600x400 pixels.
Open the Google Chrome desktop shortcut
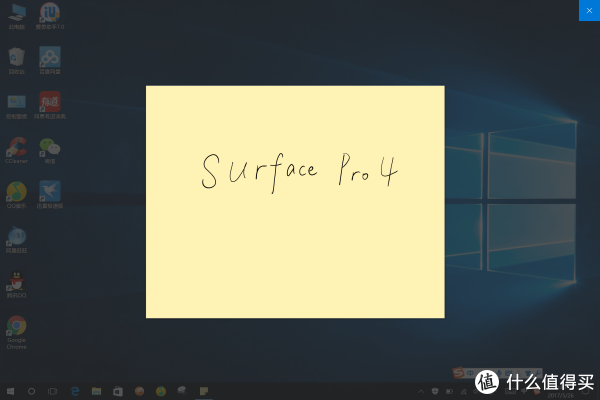[16, 332]
